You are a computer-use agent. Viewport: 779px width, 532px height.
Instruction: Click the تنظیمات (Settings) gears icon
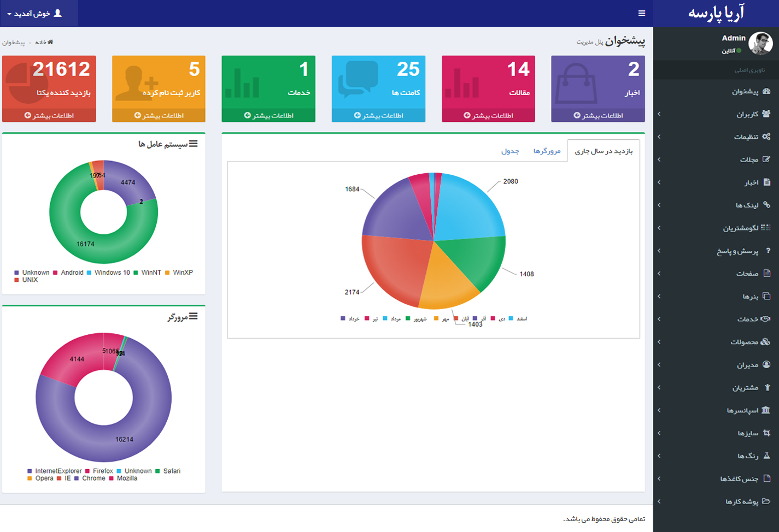766,137
